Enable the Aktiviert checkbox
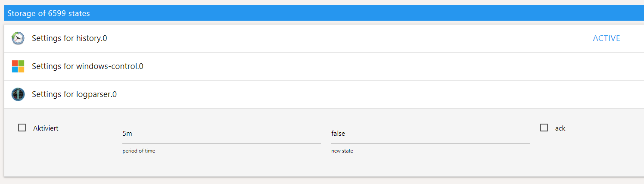 (x=22, y=128)
